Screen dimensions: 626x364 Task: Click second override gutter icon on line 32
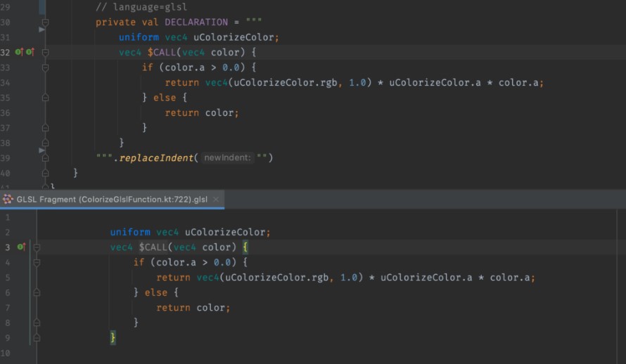tap(30, 53)
